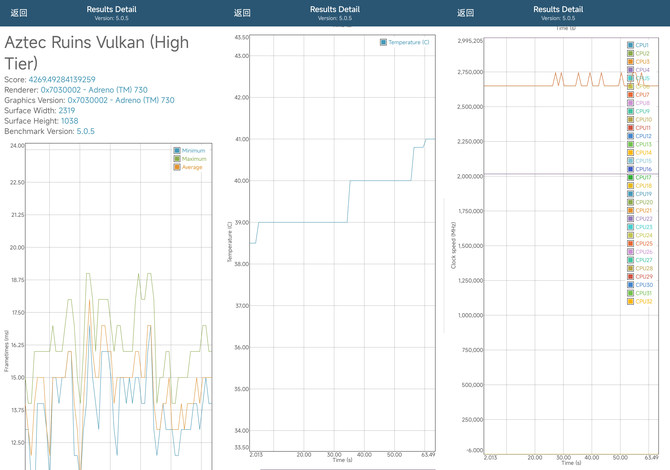Tap 返回 above the temperature chart
The height and width of the screenshot is (470, 670).
(x=242, y=13)
